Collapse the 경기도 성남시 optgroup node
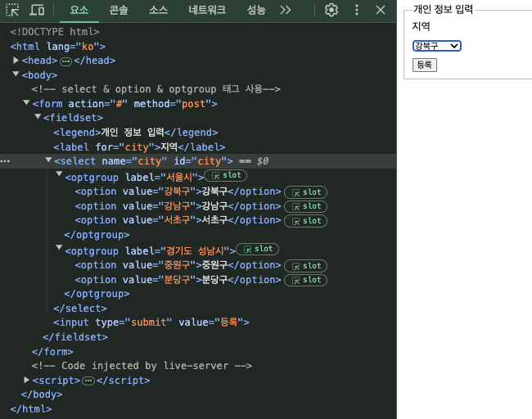Viewport: 532px width, 419px height. (59, 248)
